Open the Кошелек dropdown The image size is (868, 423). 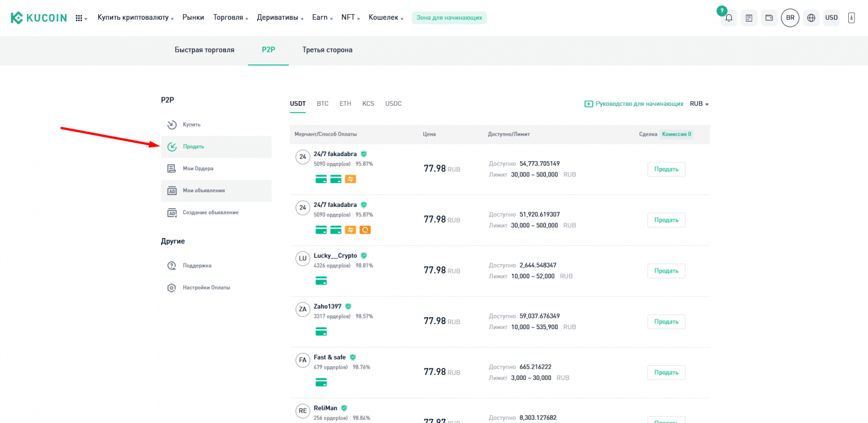[x=385, y=18]
